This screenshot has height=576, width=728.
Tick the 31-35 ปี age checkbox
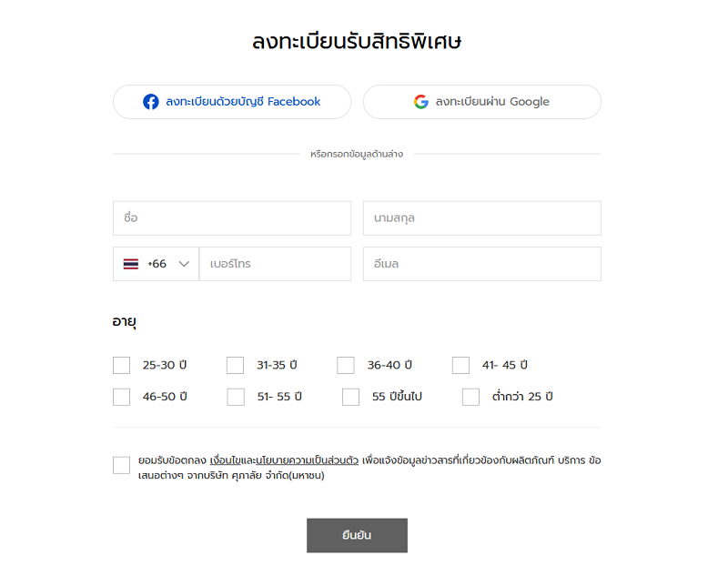click(235, 365)
